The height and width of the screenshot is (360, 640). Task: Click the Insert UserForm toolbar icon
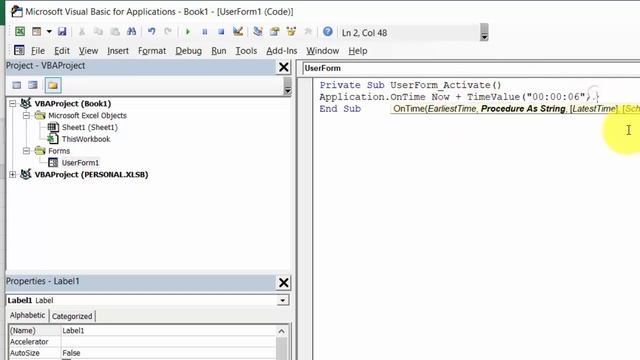coord(37,31)
